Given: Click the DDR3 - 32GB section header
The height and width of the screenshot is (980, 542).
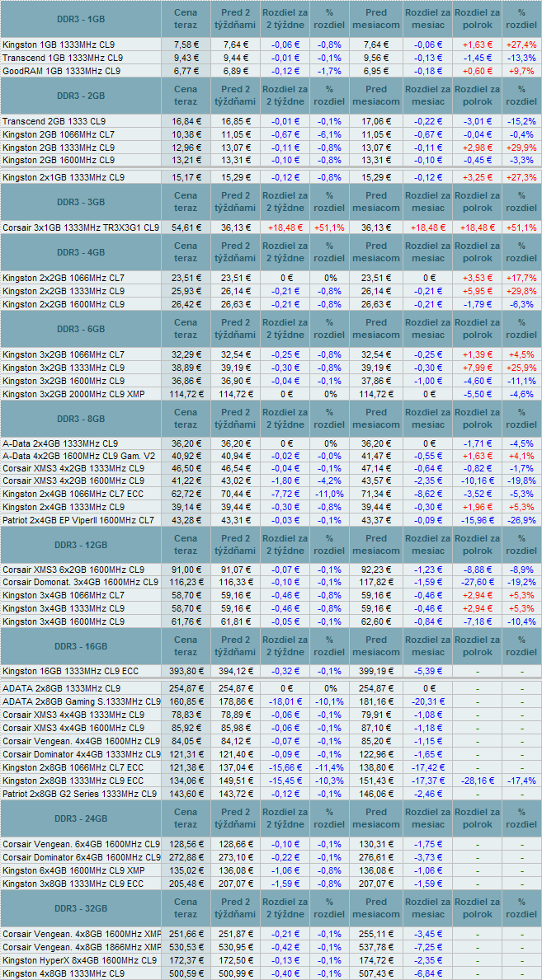Looking at the screenshot, I should pyautogui.click(x=79, y=909).
